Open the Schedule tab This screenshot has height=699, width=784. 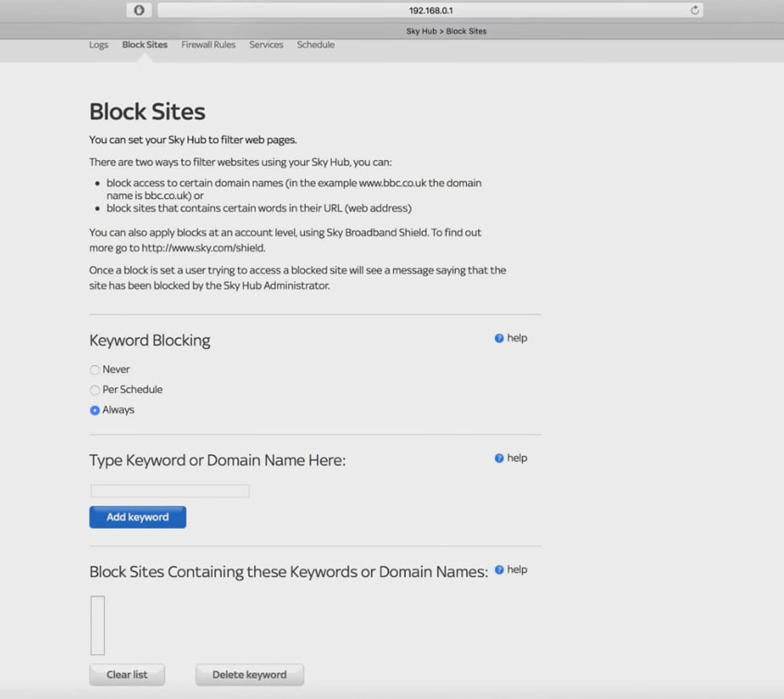click(315, 45)
